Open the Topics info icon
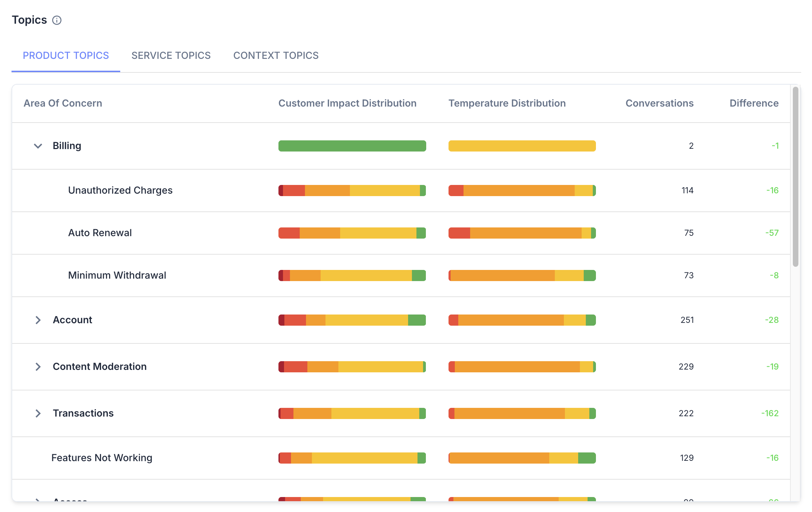812x512 pixels. point(57,20)
